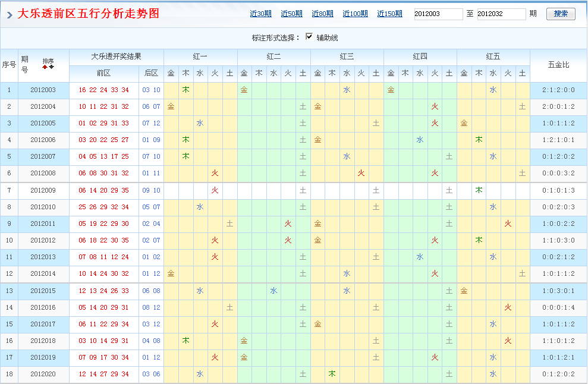Click the 红三 column group header
Viewport: 588px width, 384px height.
[347, 56]
